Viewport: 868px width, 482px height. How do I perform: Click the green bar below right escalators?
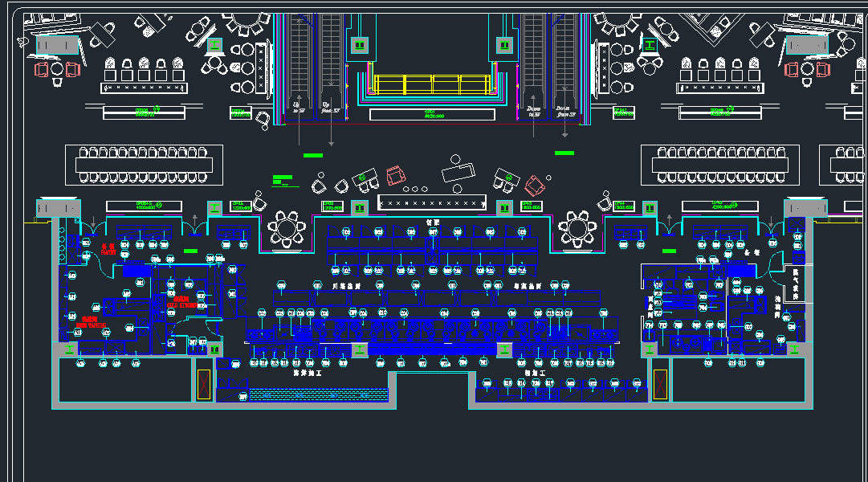pos(564,153)
